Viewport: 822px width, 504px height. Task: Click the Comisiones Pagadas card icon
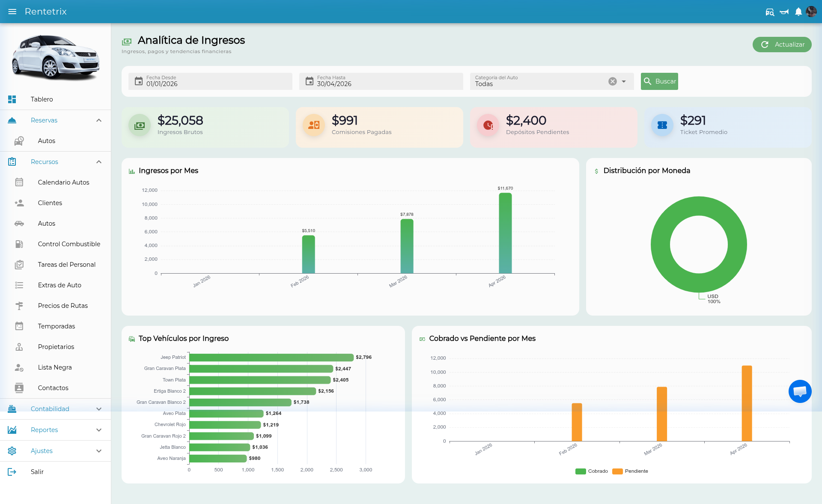coord(314,125)
